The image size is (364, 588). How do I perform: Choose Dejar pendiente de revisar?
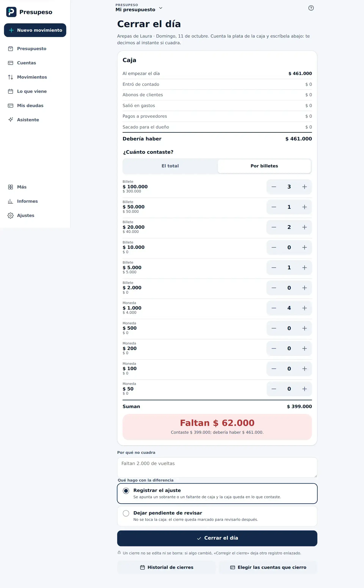pos(217,516)
